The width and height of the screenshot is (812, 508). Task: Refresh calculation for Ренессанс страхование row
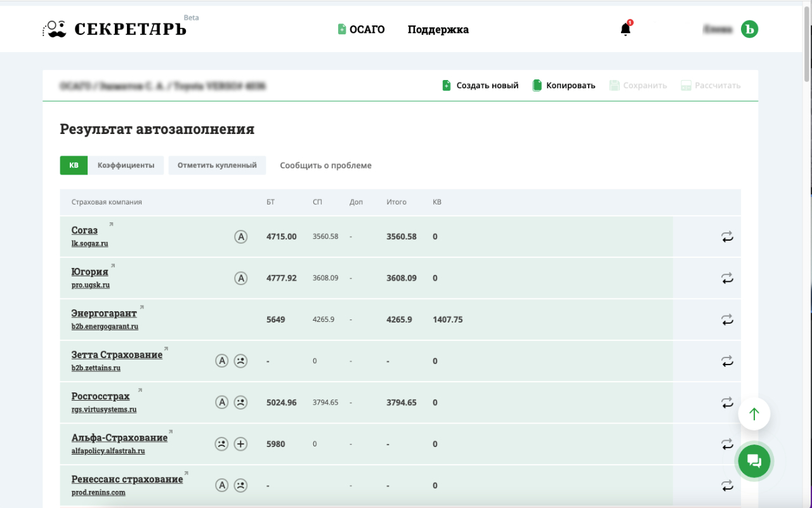(727, 485)
